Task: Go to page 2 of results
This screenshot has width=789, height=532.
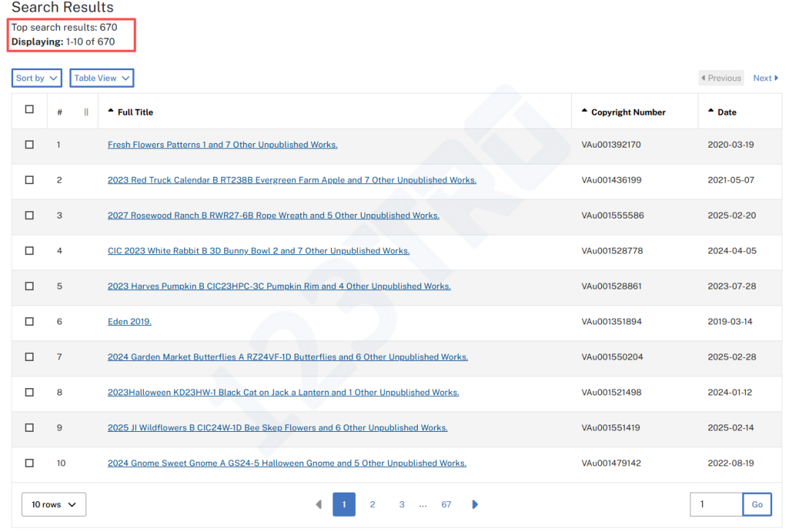Action: 373,504
